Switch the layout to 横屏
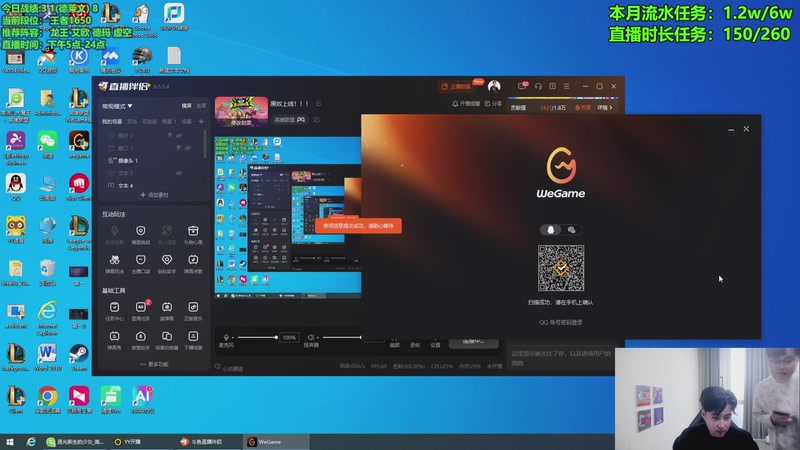The image size is (800, 450). click(x=187, y=106)
